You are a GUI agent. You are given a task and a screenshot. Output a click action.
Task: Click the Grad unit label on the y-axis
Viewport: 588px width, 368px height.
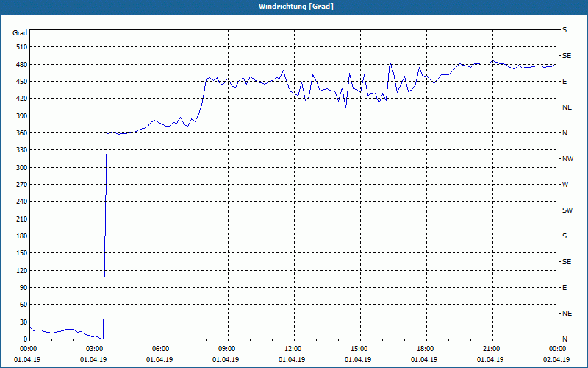pos(20,33)
